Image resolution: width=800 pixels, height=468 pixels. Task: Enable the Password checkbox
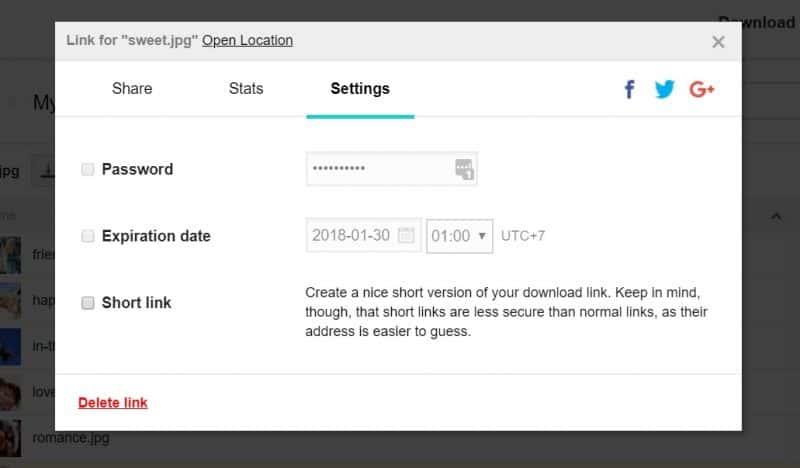[x=88, y=169]
